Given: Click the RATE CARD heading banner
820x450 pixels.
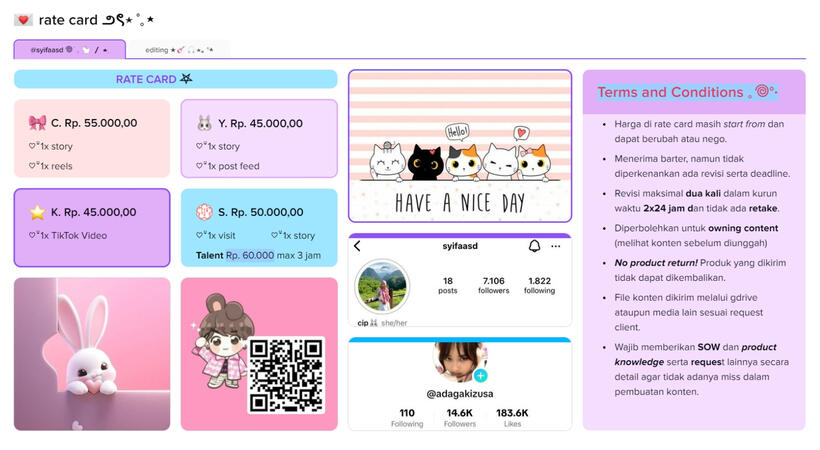Looking at the screenshot, I should pyautogui.click(x=176, y=79).
